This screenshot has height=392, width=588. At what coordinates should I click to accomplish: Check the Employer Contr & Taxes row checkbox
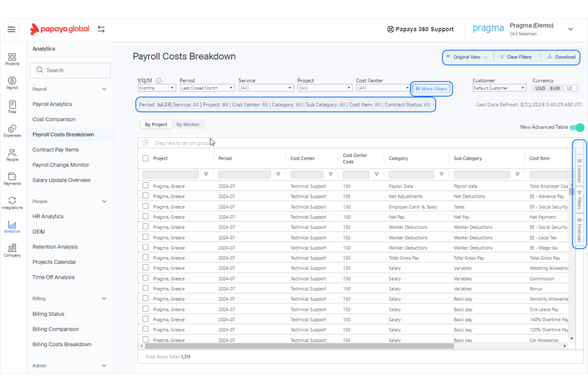click(x=145, y=206)
